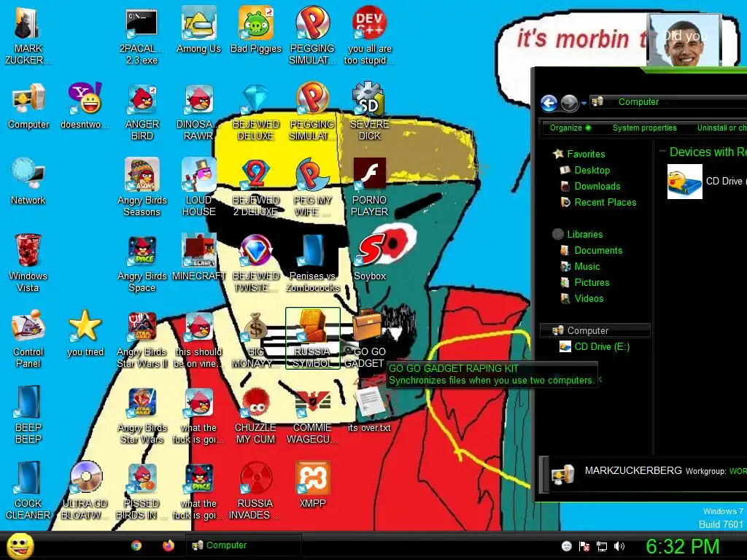This screenshot has height=560, width=747.
Task: Select the Angry Birds Space shortcut
Action: click(142, 262)
